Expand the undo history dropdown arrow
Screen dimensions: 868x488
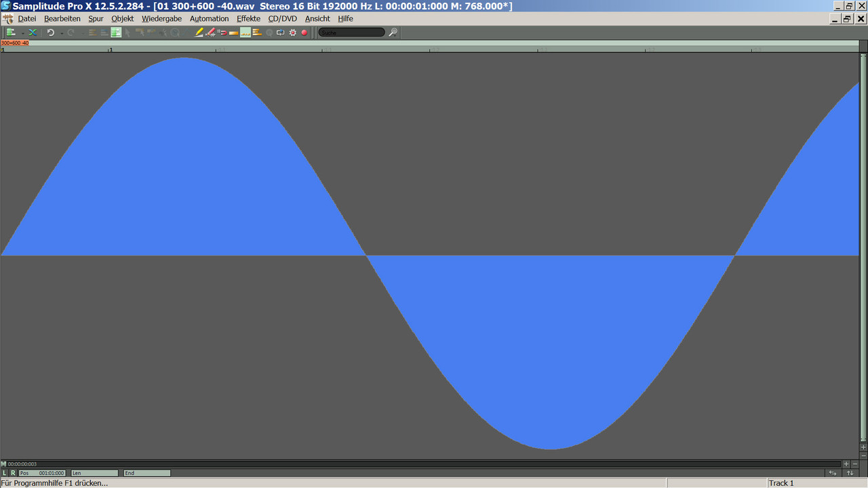click(62, 33)
